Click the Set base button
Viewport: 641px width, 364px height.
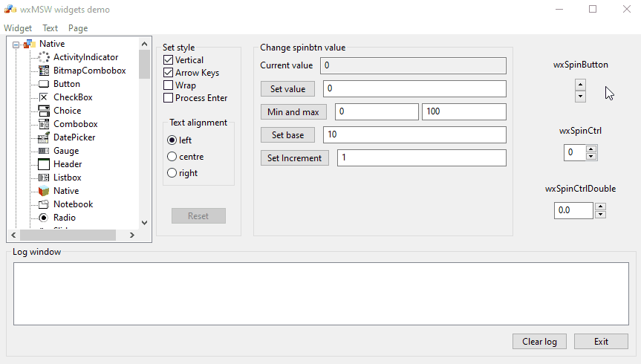pos(287,135)
